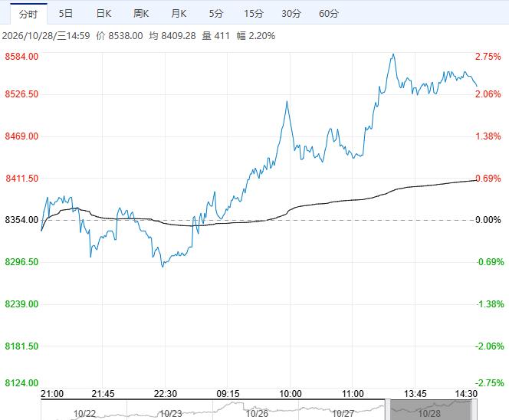Click the 13:45 time axis label

[415, 394]
